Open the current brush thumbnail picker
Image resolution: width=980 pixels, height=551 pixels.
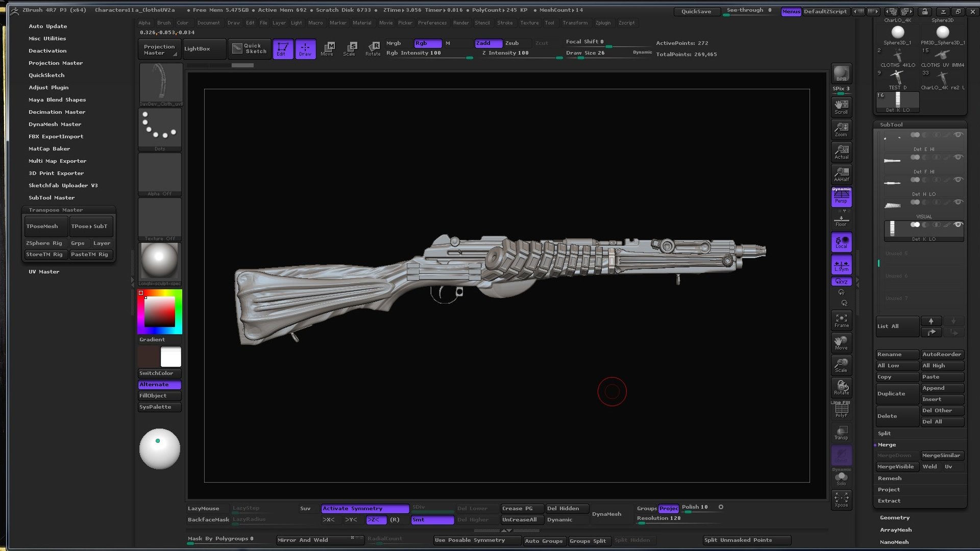pyautogui.click(x=160, y=85)
